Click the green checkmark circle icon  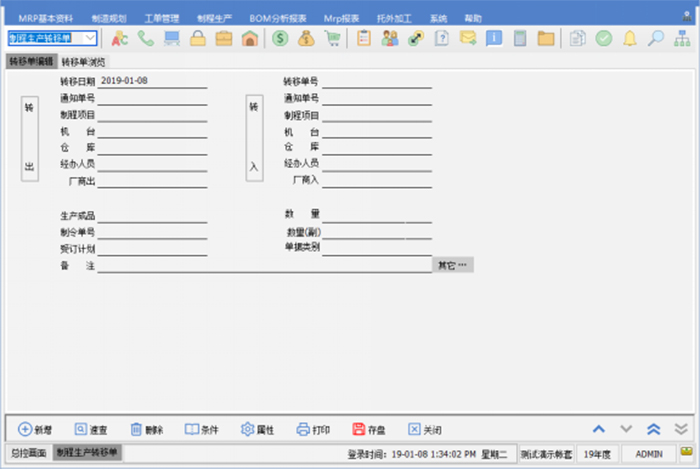604,38
